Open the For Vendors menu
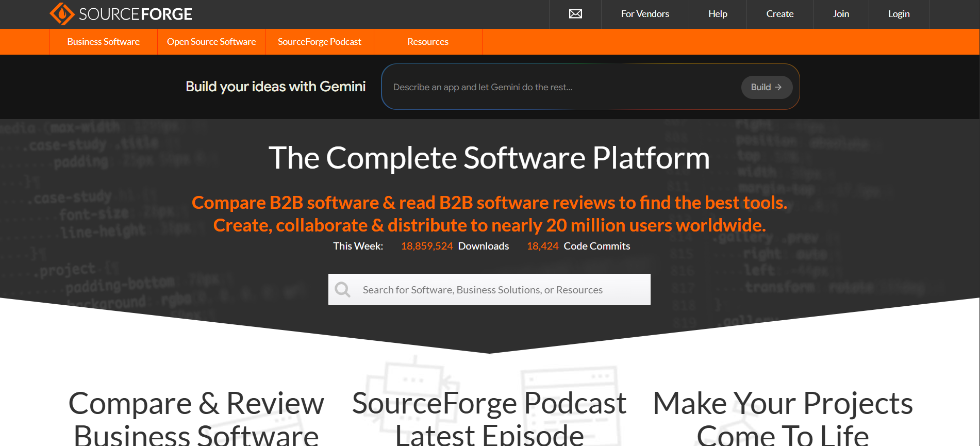Viewport: 980px width, 446px height. [x=645, y=14]
